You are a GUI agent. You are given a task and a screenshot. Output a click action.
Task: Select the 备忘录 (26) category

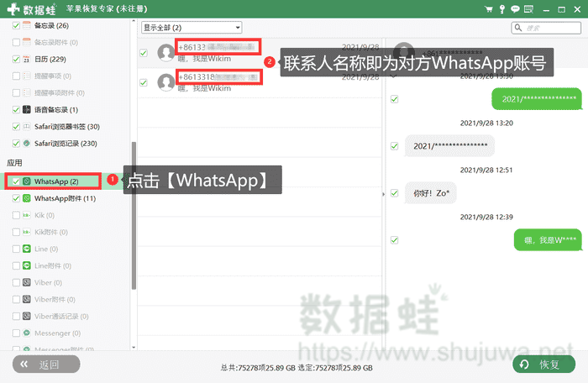pyautogui.click(x=51, y=25)
